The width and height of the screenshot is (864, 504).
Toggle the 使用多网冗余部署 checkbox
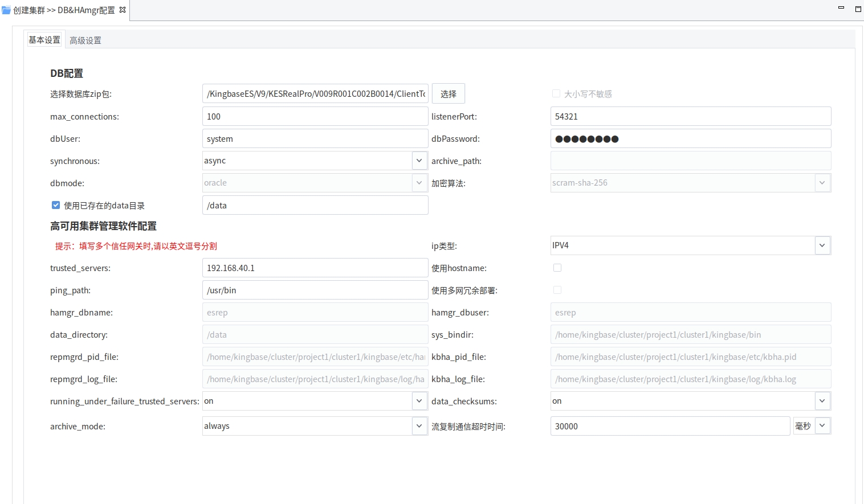(x=557, y=290)
